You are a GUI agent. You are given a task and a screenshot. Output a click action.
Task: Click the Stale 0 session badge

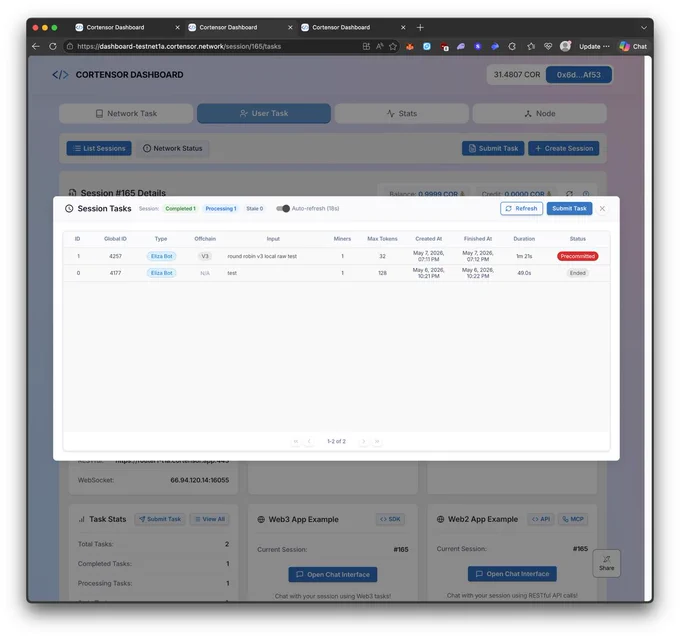pyautogui.click(x=255, y=209)
